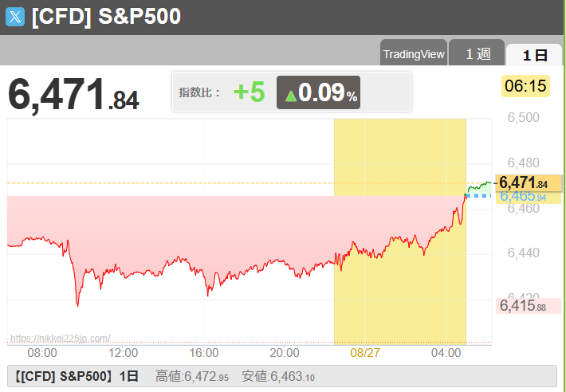Image resolution: width=566 pixels, height=392 pixels.
Task: Click the 08:00 time axis label
Action: pyautogui.click(x=42, y=352)
